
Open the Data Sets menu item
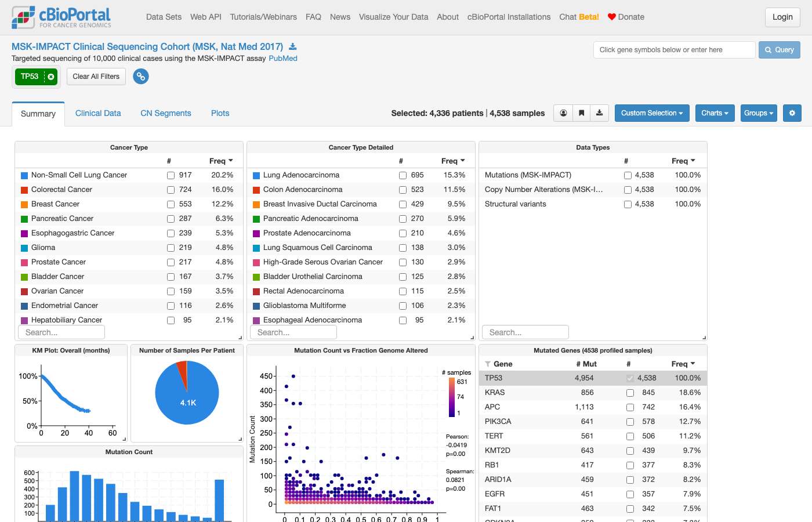(x=164, y=17)
